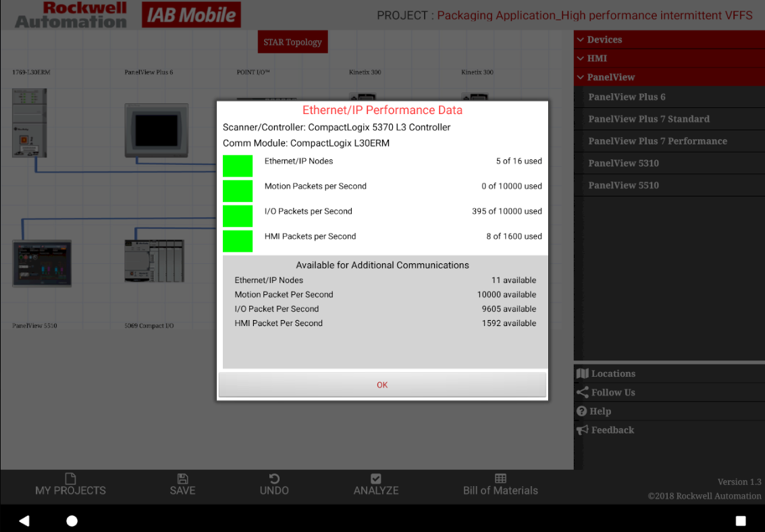Click the Ethernet/IP Performance Data title
The image size is (765, 532).
382,110
